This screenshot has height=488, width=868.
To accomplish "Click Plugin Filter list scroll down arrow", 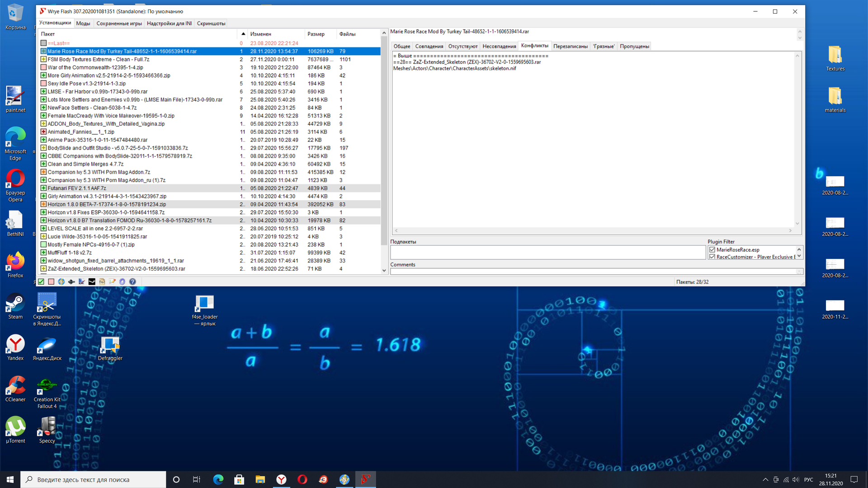I will pyautogui.click(x=799, y=256).
